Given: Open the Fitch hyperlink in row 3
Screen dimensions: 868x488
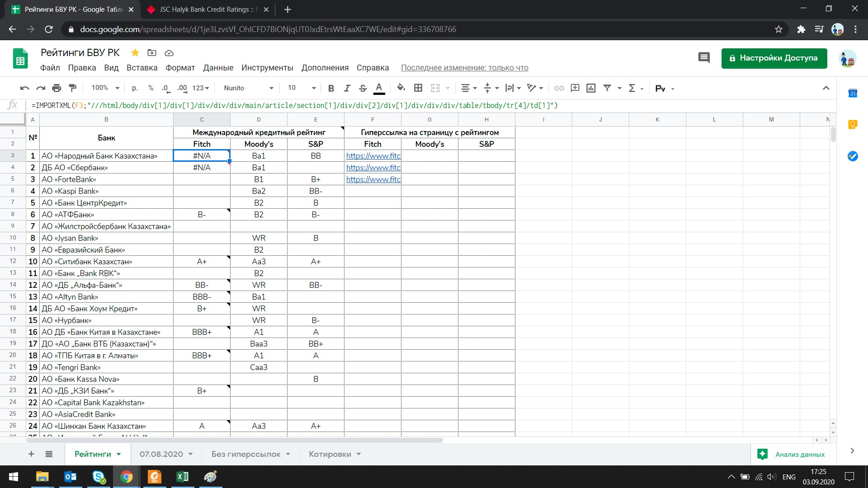Looking at the screenshot, I should pos(373,156).
